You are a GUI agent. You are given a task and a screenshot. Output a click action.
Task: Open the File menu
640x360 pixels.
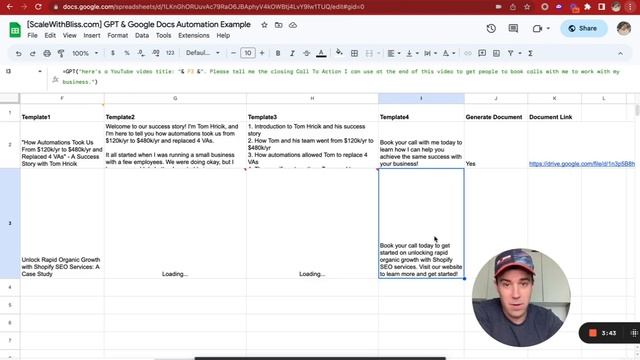(32, 36)
